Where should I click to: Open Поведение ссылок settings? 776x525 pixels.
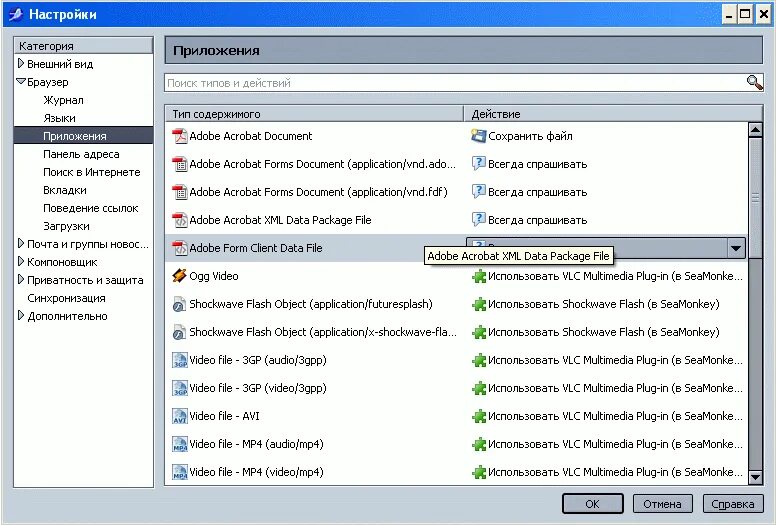coord(91,208)
